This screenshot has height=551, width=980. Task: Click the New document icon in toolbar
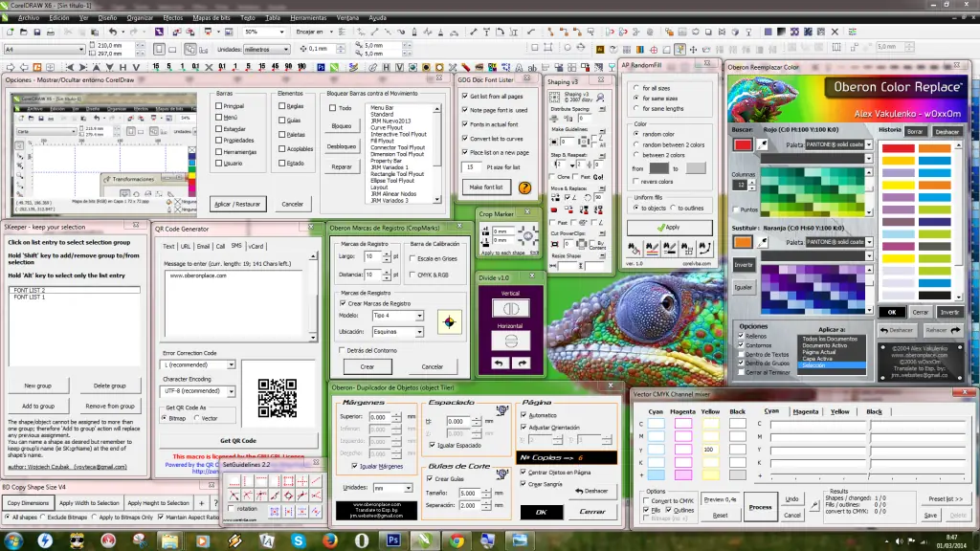coord(10,32)
